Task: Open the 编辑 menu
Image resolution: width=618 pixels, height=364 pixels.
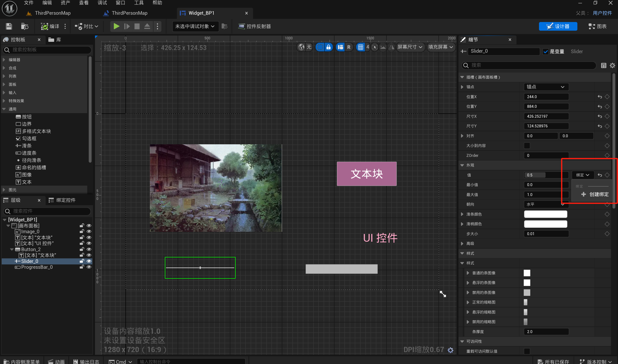Action: click(47, 3)
